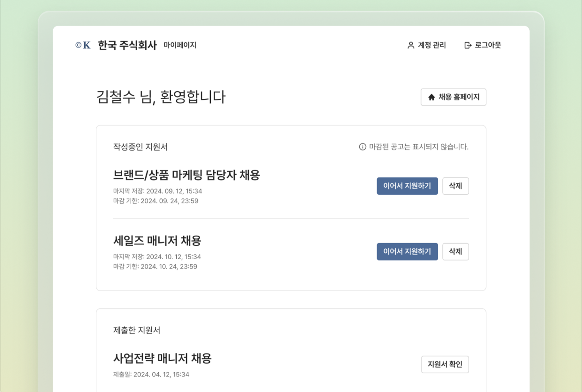Click the info icon beside 마감된 공고 notice
The height and width of the screenshot is (392, 582).
tap(362, 147)
